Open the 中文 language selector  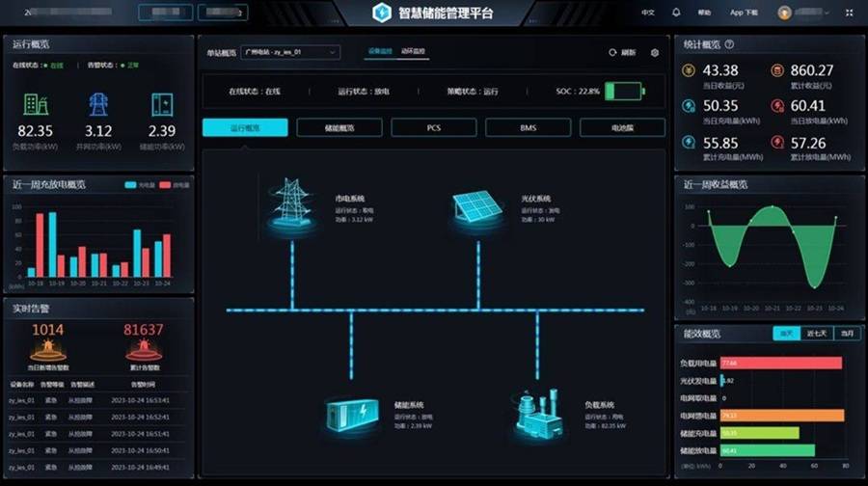(x=648, y=13)
